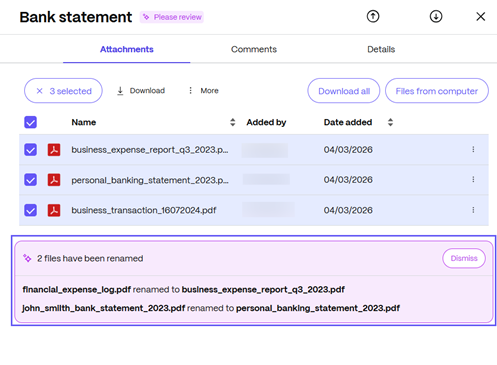Image resolution: width=497 pixels, height=365 pixels.
Task: Click the Please review badge
Action: (x=172, y=17)
